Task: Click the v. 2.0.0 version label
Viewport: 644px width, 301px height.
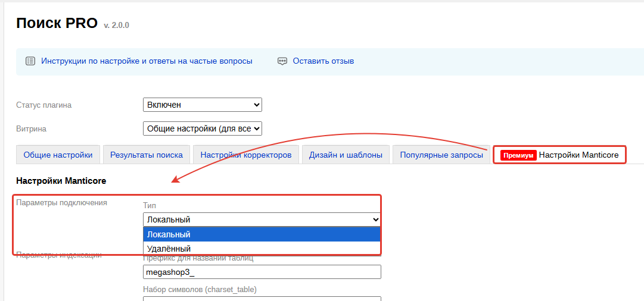Action: tap(116, 26)
